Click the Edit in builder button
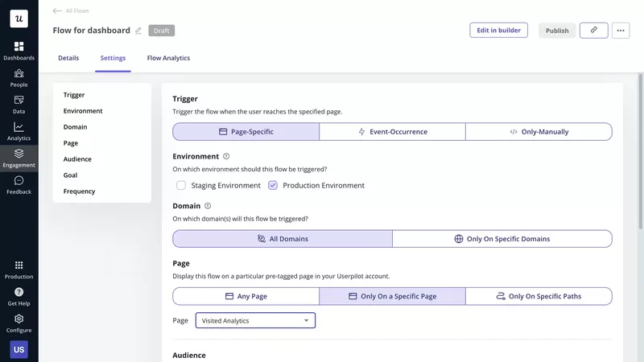The height and width of the screenshot is (362, 644). click(x=498, y=31)
